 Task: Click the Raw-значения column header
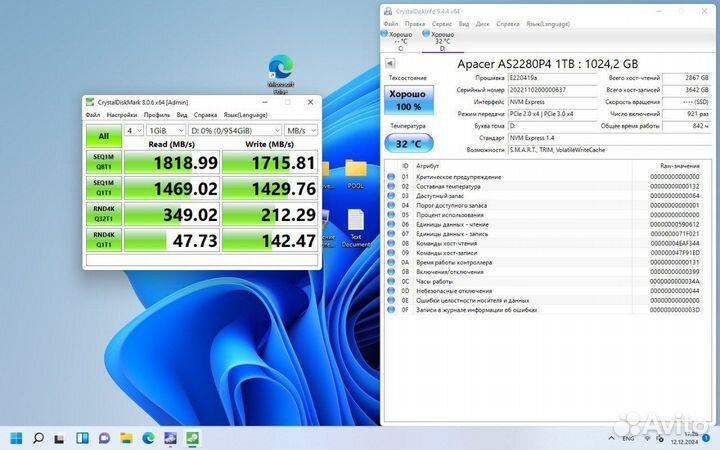coord(679,166)
